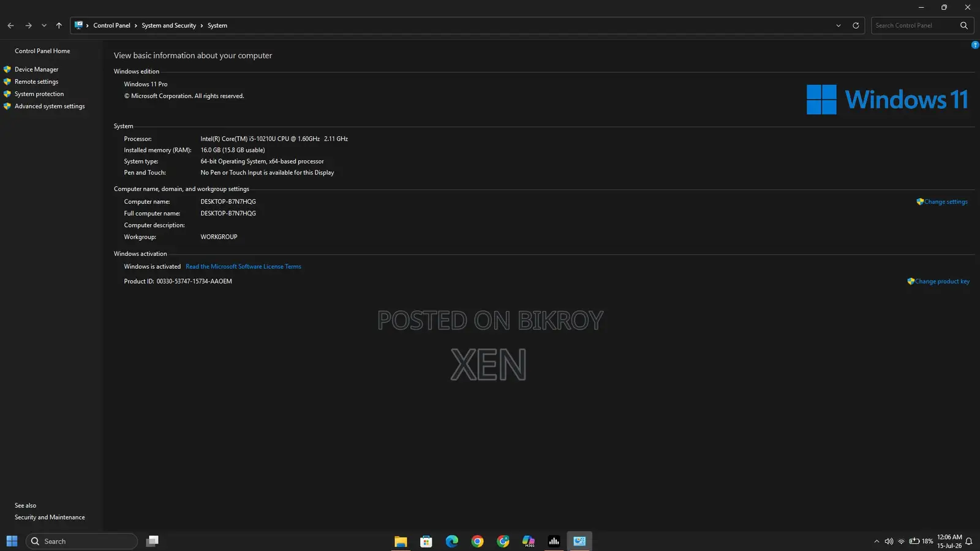The width and height of the screenshot is (980, 551).
Task: Click the Wi-Fi network tray icon
Action: tap(901, 541)
